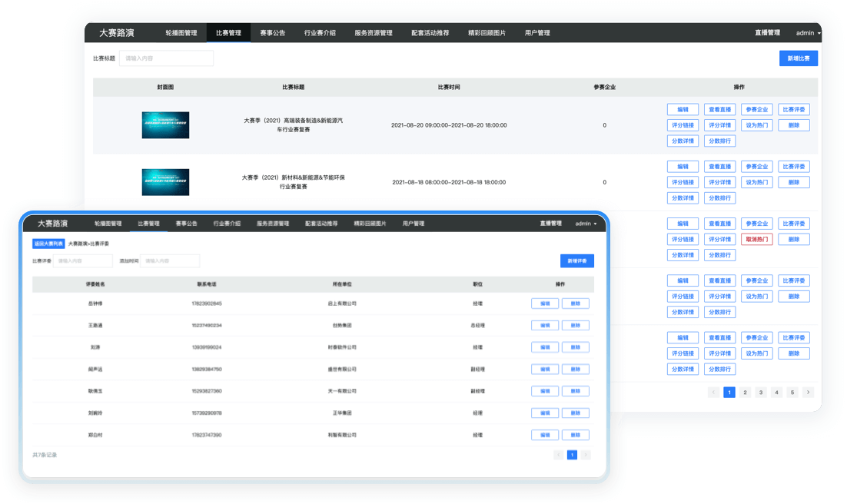Open 评分详情 for the first competition

720,124
